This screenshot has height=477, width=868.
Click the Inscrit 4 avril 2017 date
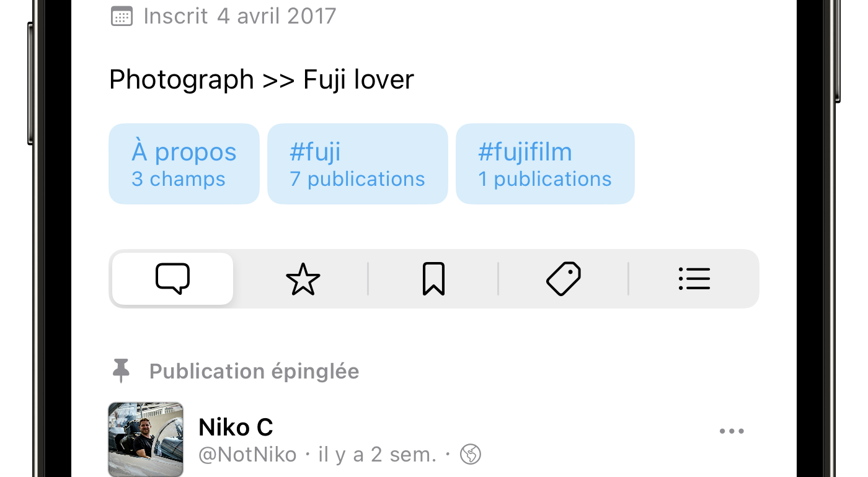(x=240, y=16)
